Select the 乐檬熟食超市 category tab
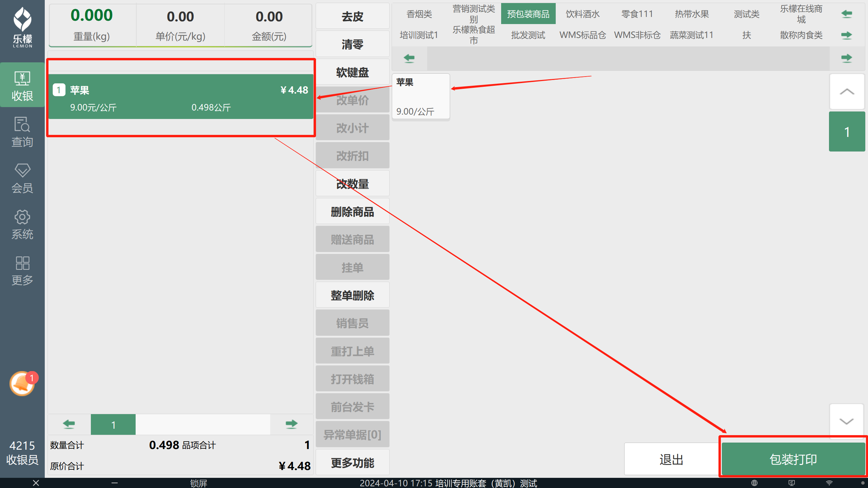Screen dimensions: 868x488 point(474,35)
